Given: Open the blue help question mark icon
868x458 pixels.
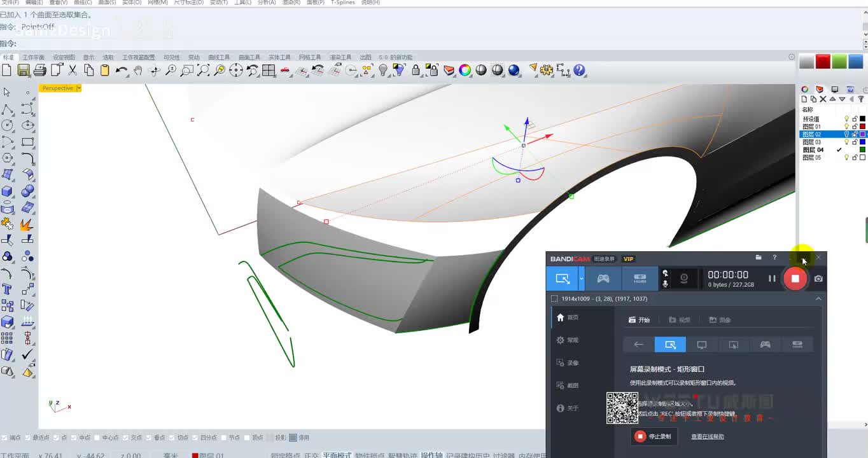Looking at the screenshot, I should tap(580, 70).
